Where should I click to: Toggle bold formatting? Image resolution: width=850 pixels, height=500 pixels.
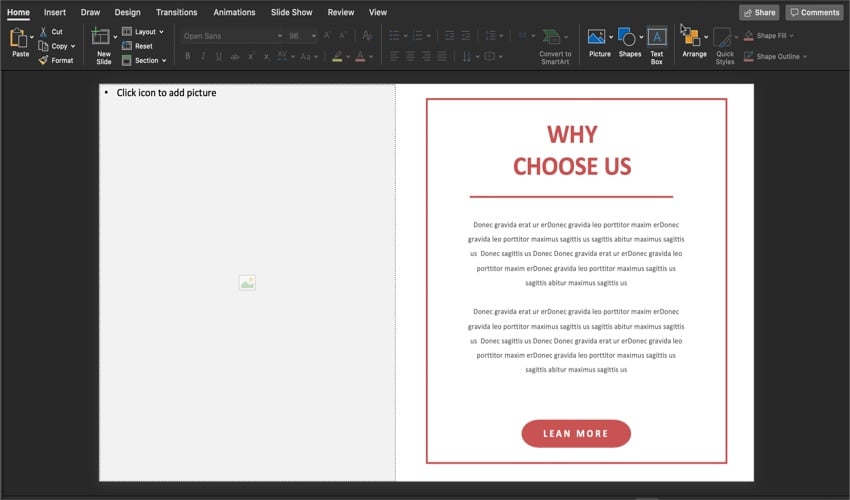tap(187, 56)
